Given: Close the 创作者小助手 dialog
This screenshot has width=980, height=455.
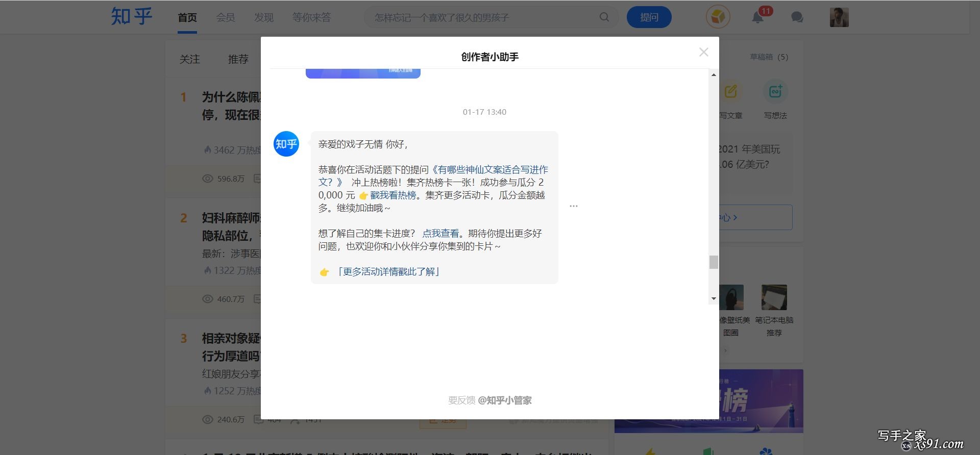Looking at the screenshot, I should pos(704,52).
